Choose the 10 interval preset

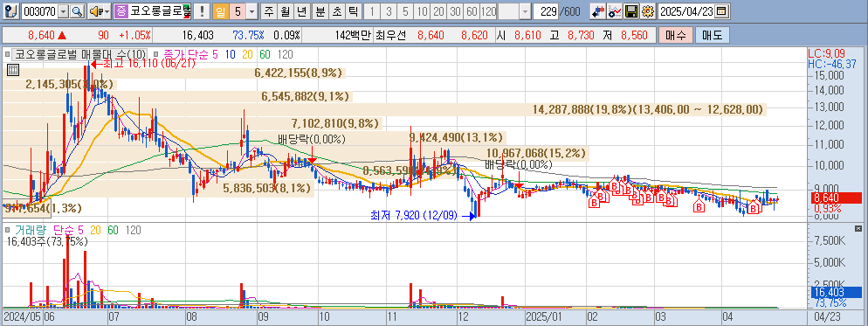[x=423, y=11]
